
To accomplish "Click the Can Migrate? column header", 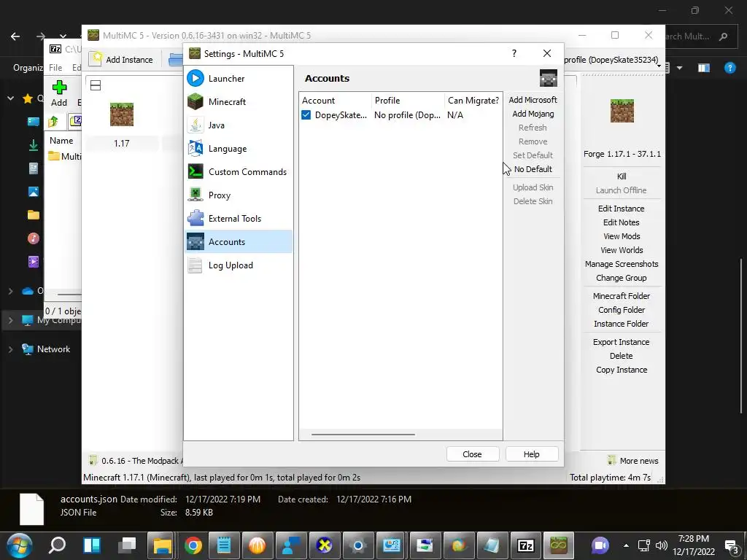I will point(473,101).
